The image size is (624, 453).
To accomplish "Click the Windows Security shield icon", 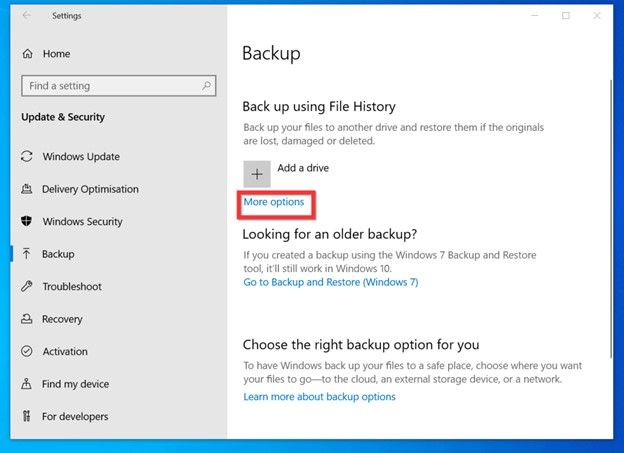I will pos(27,222).
